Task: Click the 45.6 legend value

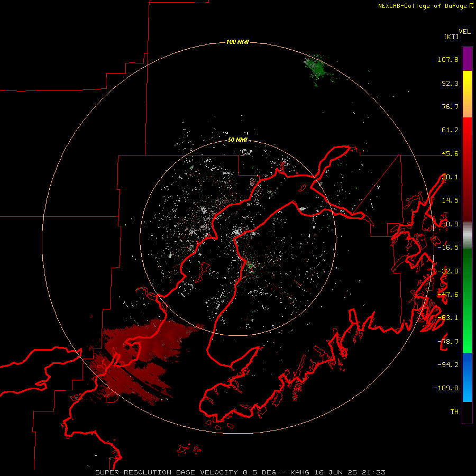Action: click(x=450, y=153)
